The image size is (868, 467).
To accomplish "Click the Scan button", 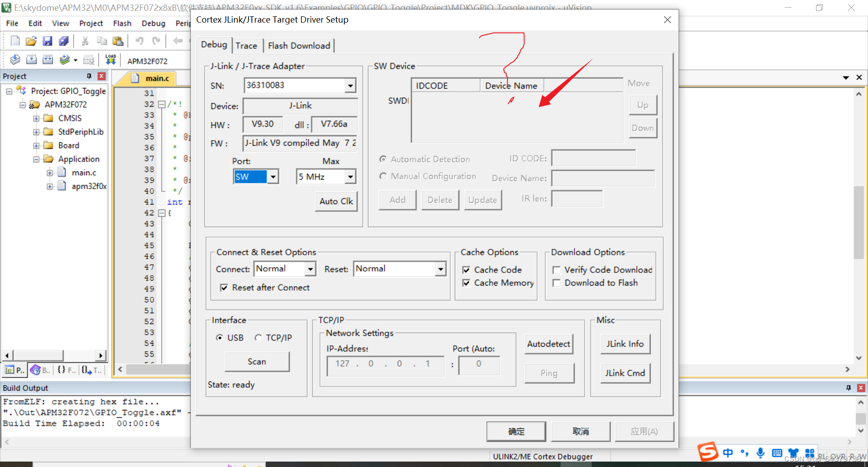I will click(x=257, y=362).
